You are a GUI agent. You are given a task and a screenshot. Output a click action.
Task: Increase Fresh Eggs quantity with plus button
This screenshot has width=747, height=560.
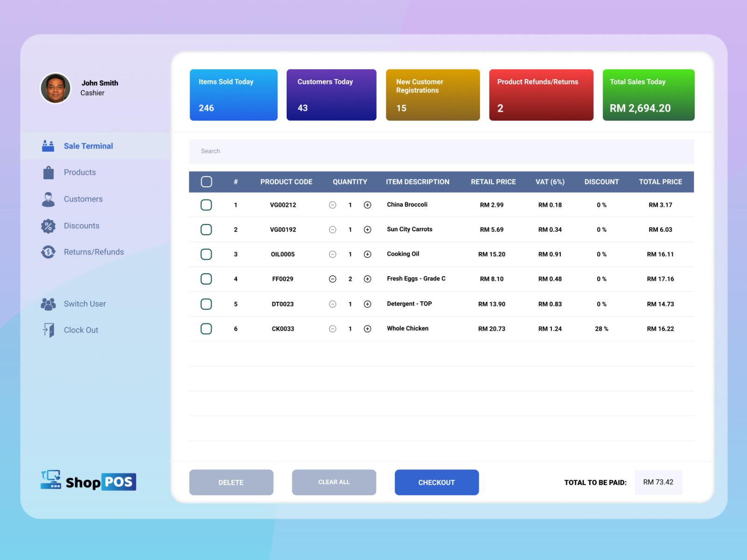(367, 279)
